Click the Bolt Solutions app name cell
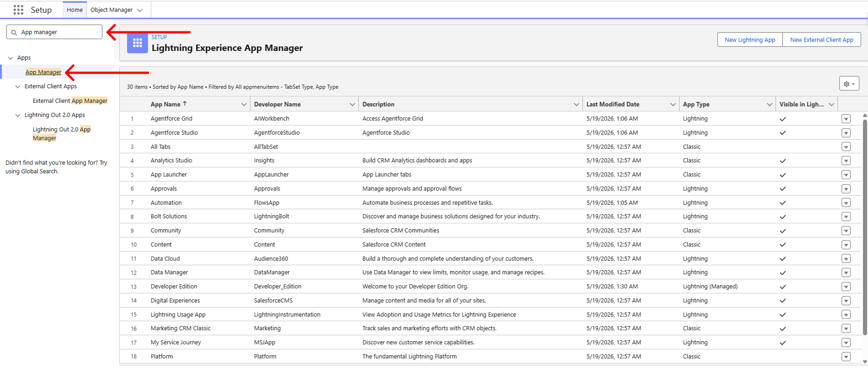Viewport: 868px width, 368px height. point(169,217)
